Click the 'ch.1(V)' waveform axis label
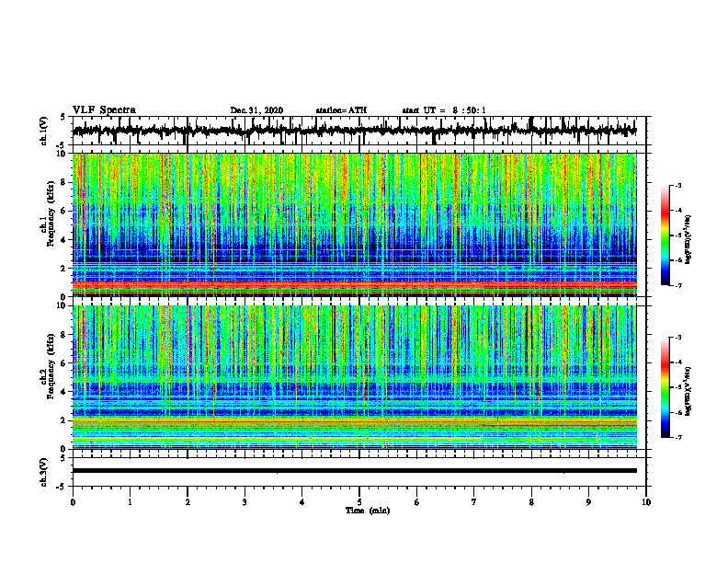The image size is (728, 563). coord(44,131)
